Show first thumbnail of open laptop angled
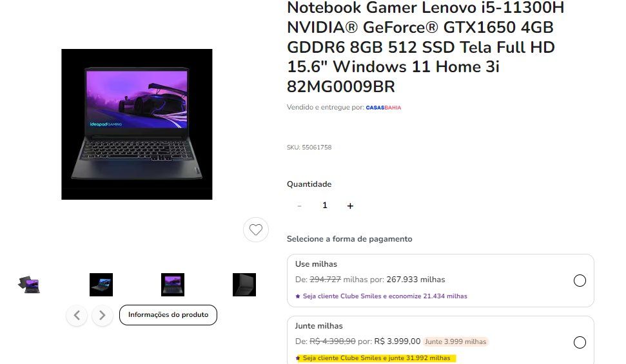Viewport: 626px width, 364px height. click(x=29, y=285)
